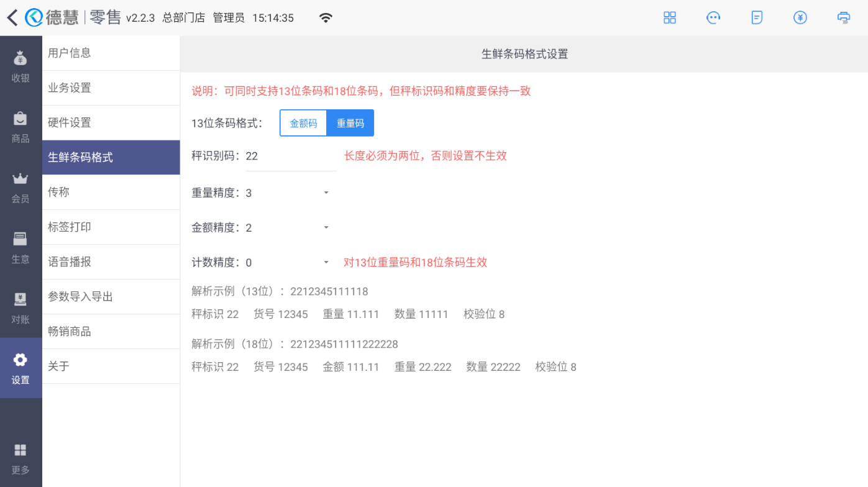Click the printer icon in top bar
868x487 pixels.
[x=844, y=17]
